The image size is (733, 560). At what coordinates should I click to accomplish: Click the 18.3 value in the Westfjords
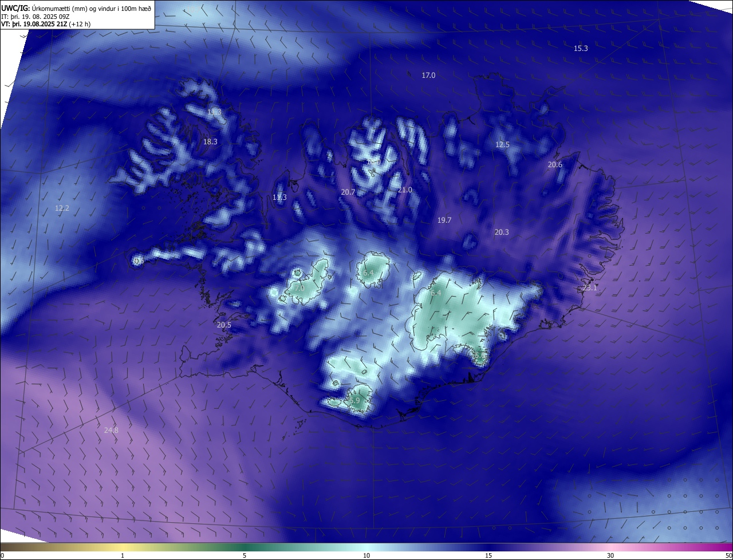210,141
